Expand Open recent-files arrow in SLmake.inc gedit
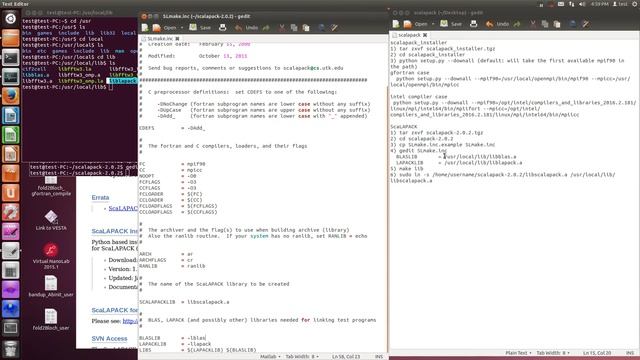Viewport: 640px width, 360px height. click(182, 28)
